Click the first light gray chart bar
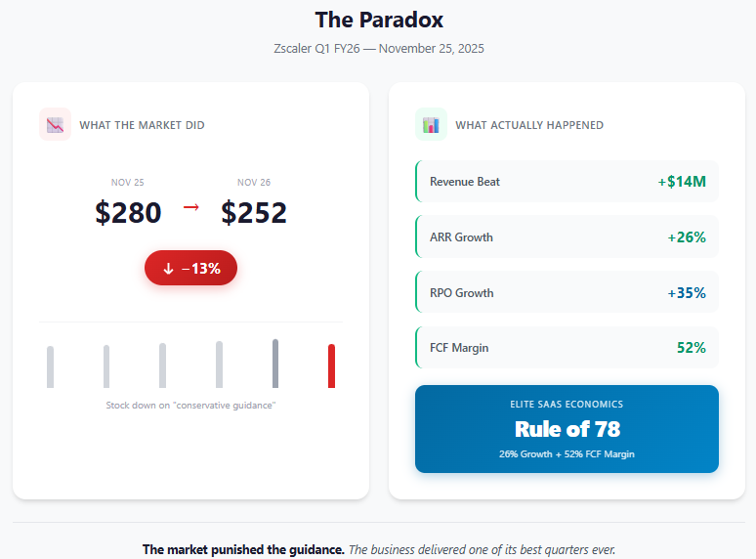Viewport: 756px width, 559px height. click(x=50, y=366)
